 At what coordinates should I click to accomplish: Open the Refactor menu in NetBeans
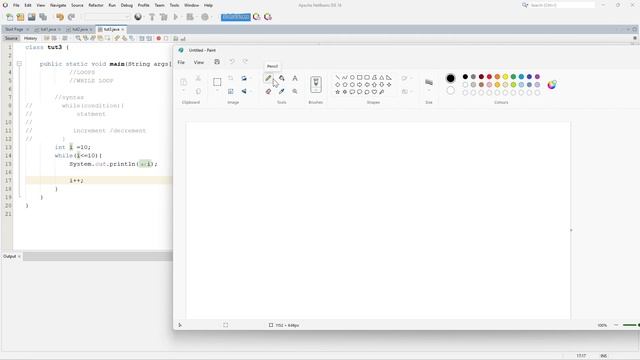coord(96,5)
